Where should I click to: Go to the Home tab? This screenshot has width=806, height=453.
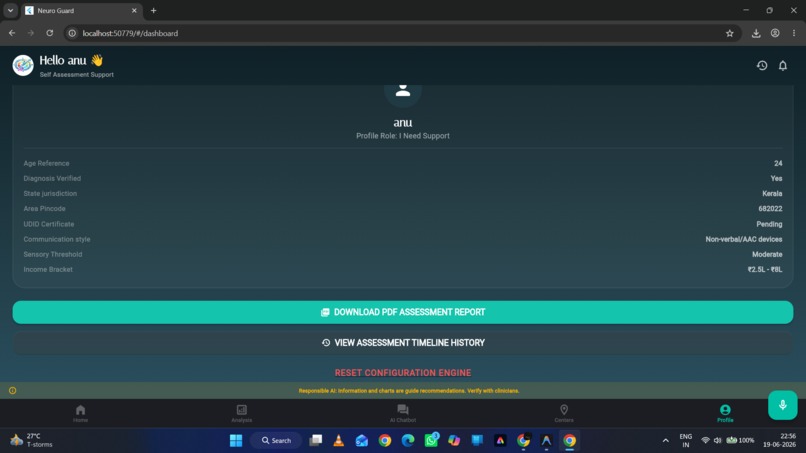click(80, 413)
